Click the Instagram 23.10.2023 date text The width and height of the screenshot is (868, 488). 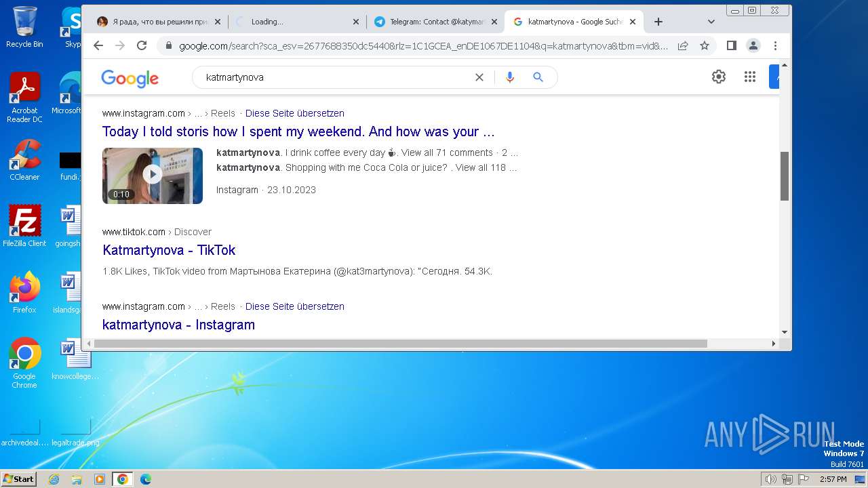[x=266, y=190]
